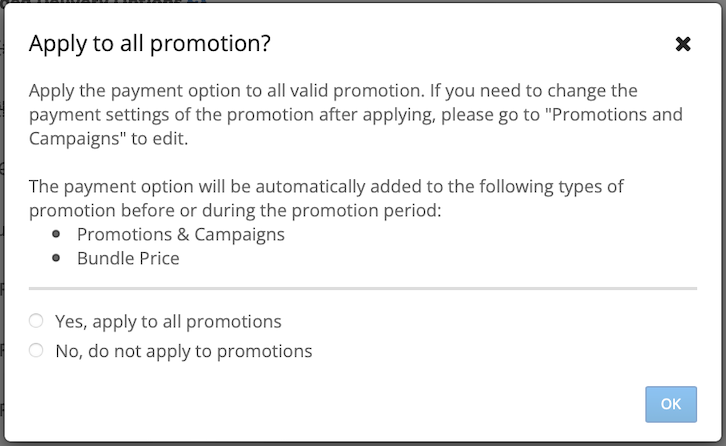Click the 'The payment option will be automatically' paragraph

click(326, 198)
